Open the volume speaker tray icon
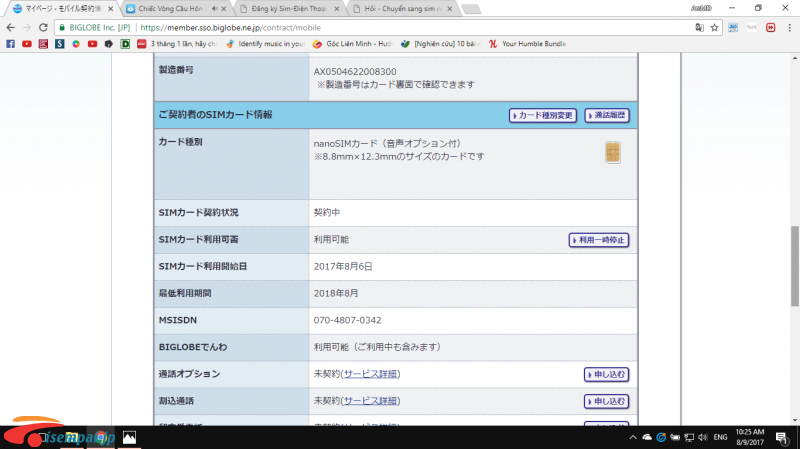 703,437
